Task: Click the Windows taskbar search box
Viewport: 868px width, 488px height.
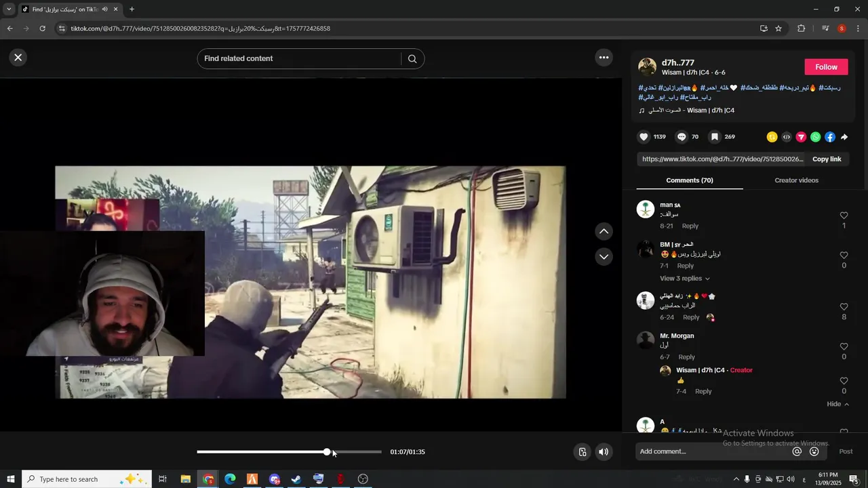Action: coord(88,479)
